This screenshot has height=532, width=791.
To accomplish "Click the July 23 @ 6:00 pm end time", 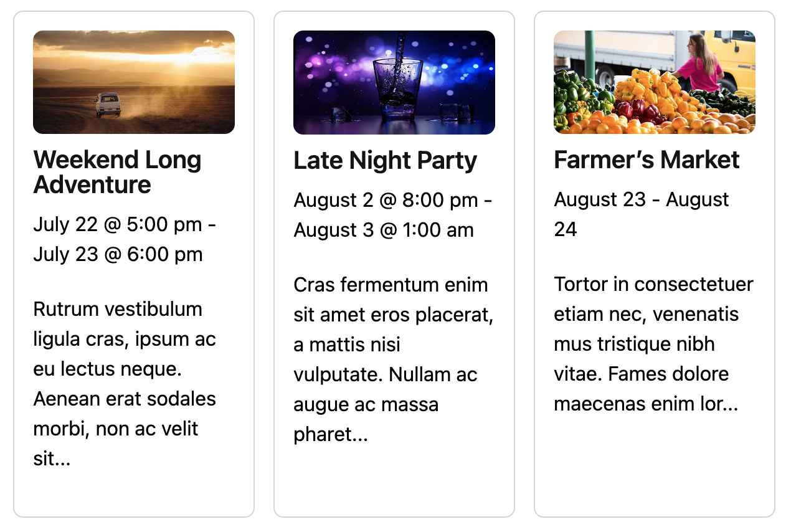I will click(x=118, y=254).
